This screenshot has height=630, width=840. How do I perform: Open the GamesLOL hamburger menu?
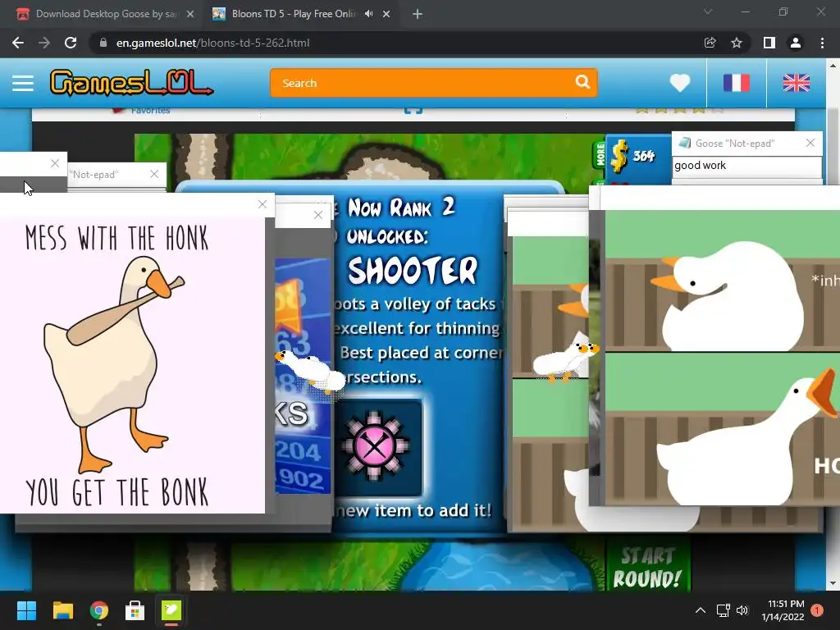(23, 83)
